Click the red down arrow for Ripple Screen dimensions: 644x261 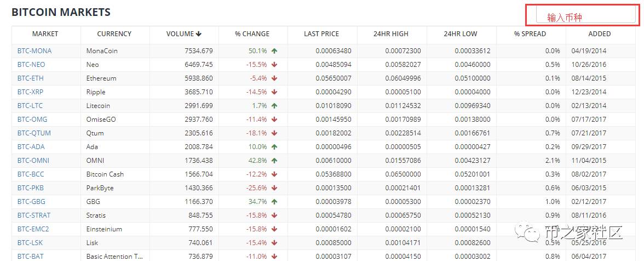274,92
